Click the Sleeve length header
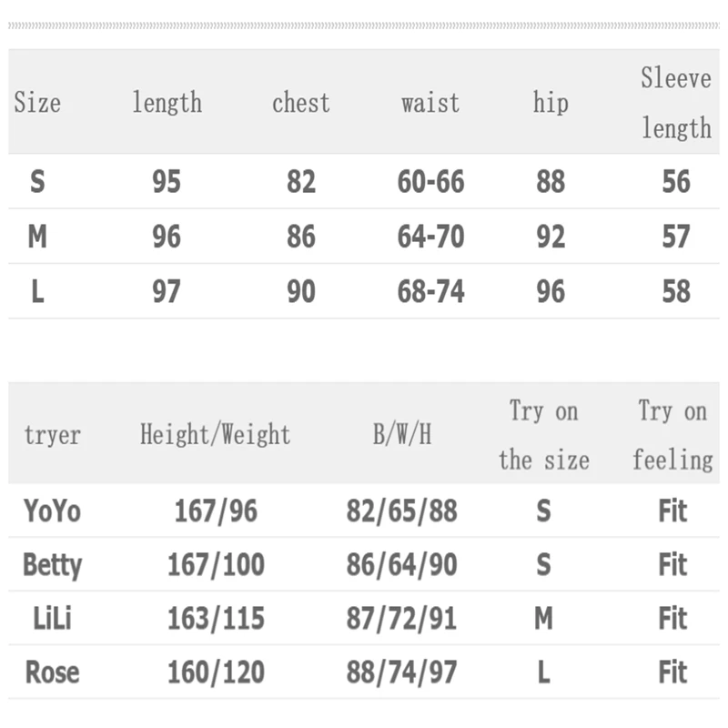The width and height of the screenshot is (728, 728). tap(675, 103)
